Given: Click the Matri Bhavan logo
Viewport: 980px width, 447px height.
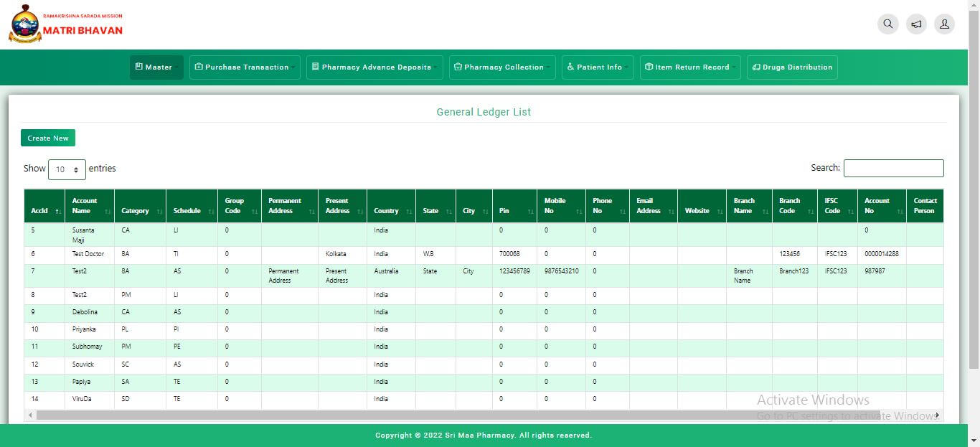Looking at the screenshot, I should [x=66, y=24].
